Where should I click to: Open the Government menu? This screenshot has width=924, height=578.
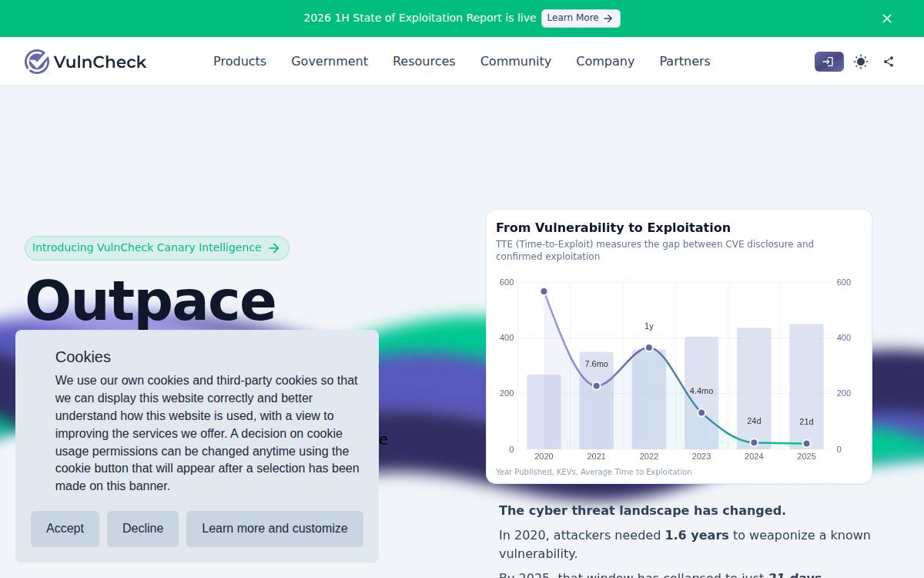(x=330, y=62)
